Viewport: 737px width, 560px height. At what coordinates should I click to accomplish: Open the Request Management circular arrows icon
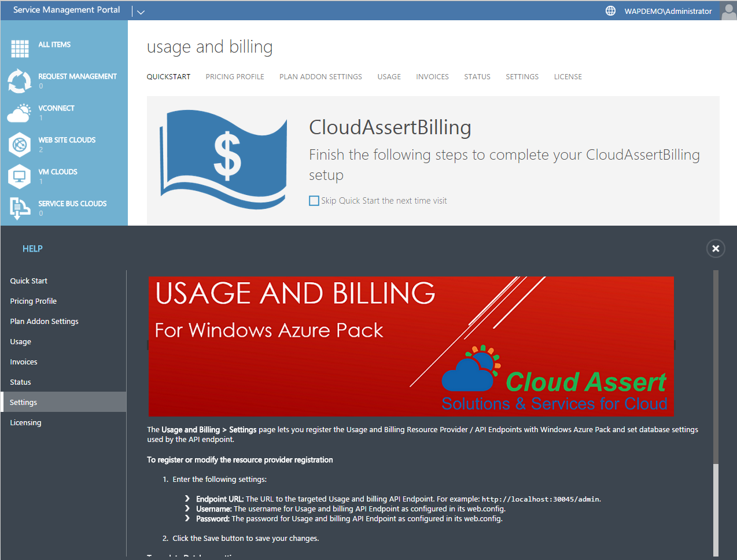20,80
